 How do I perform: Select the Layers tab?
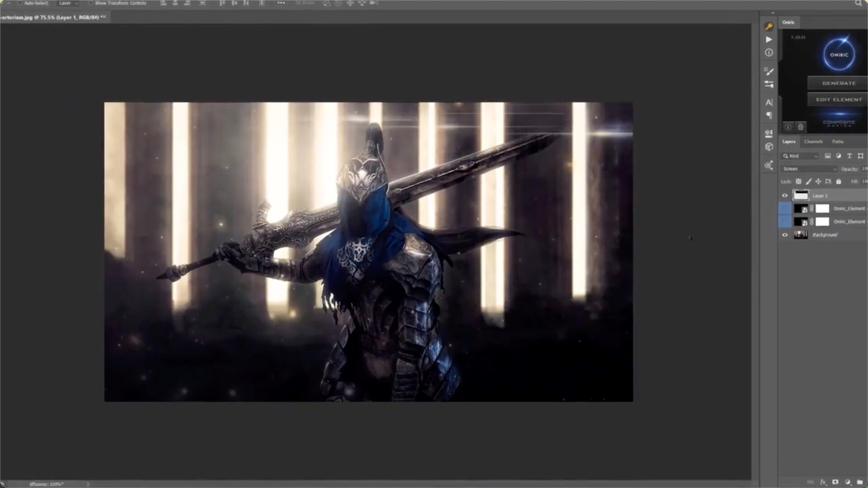(789, 142)
